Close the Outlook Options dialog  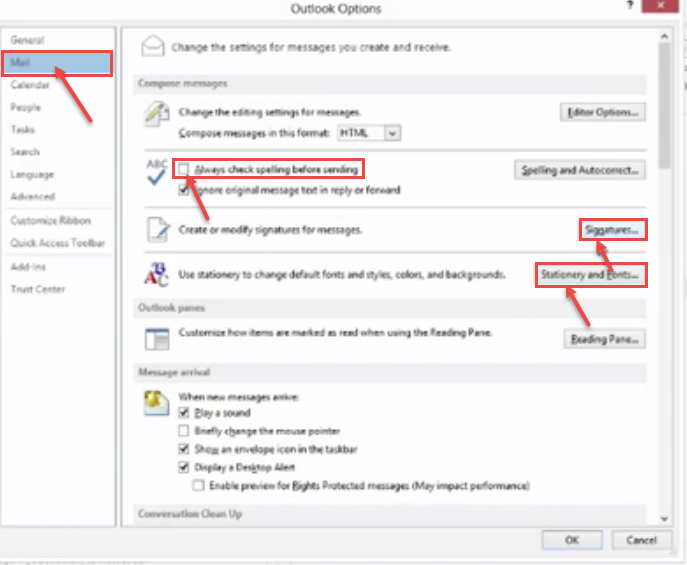point(660,6)
